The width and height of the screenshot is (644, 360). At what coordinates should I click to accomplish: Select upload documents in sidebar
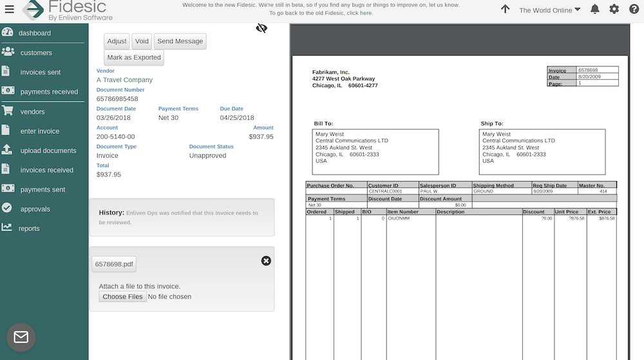click(48, 151)
